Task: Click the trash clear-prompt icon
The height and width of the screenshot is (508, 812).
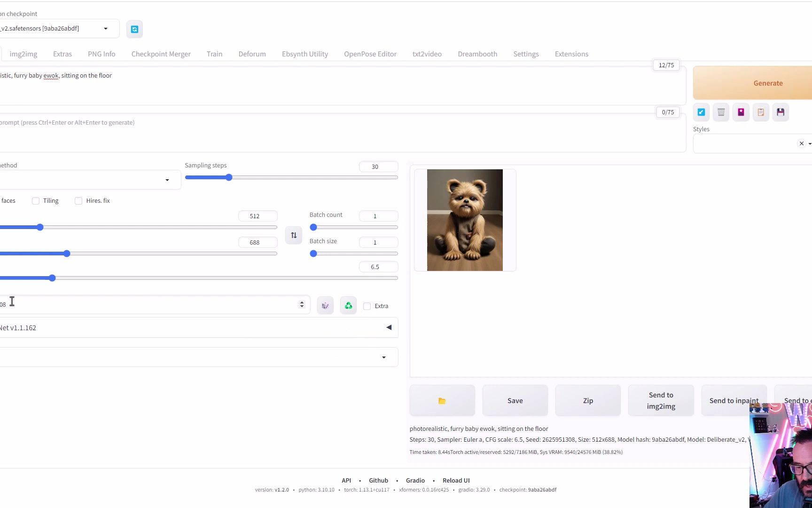Action: [721, 112]
